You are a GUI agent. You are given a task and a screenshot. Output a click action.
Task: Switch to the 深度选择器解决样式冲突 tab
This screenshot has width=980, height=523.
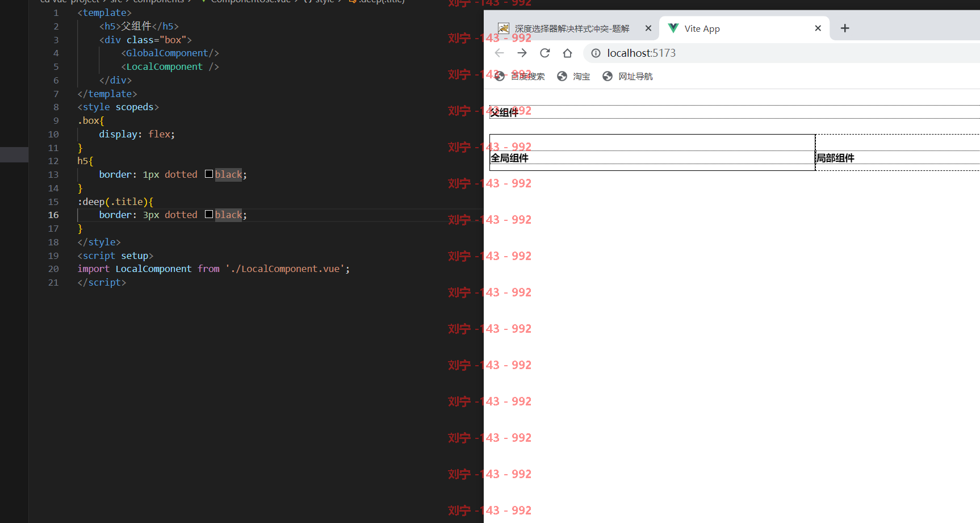coord(572,28)
